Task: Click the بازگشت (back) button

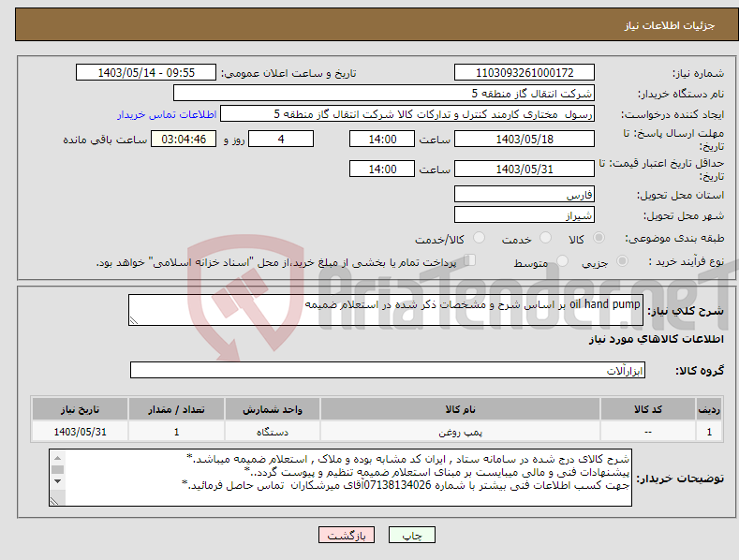Action: tap(347, 535)
